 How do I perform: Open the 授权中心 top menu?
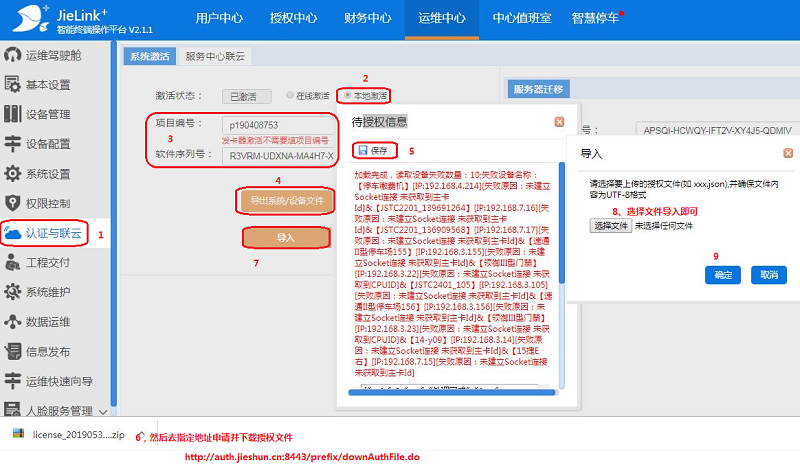(x=293, y=18)
